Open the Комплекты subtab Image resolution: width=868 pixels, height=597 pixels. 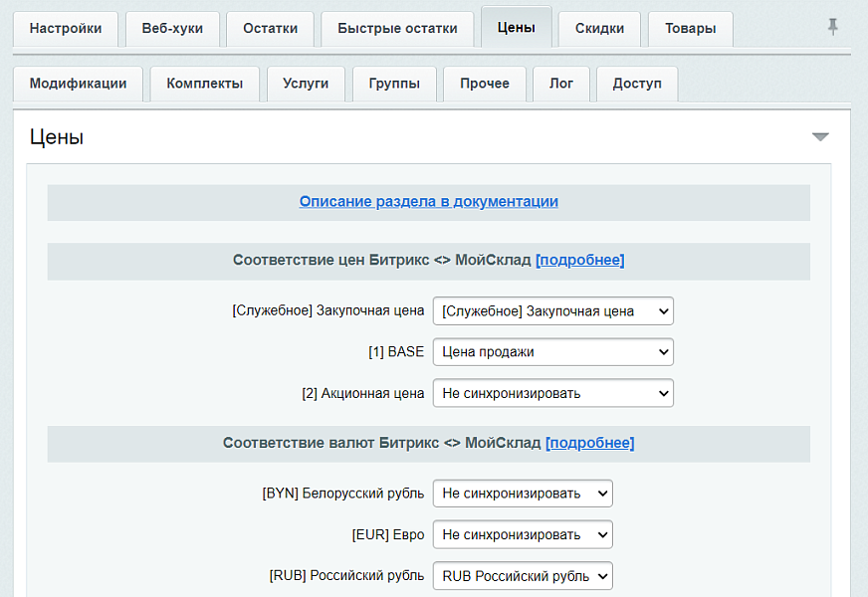[204, 84]
